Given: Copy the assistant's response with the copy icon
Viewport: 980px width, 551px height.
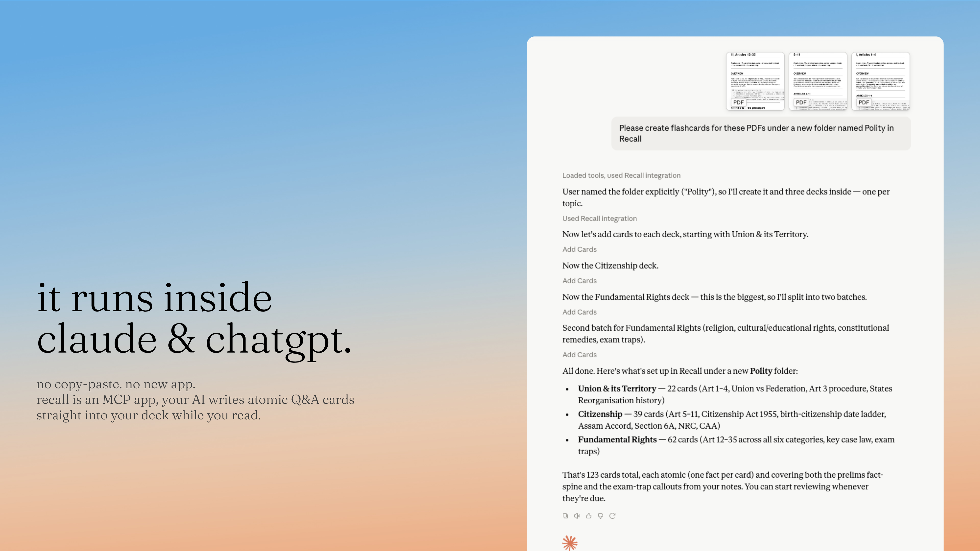Looking at the screenshot, I should point(565,516).
